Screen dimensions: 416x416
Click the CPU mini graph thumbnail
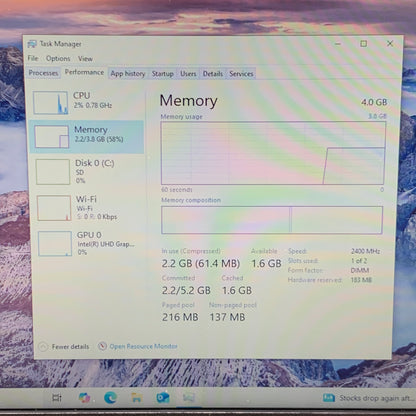tap(51, 103)
